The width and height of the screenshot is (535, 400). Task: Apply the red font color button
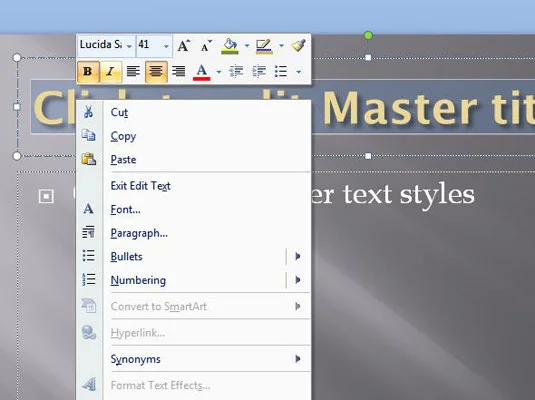201,72
